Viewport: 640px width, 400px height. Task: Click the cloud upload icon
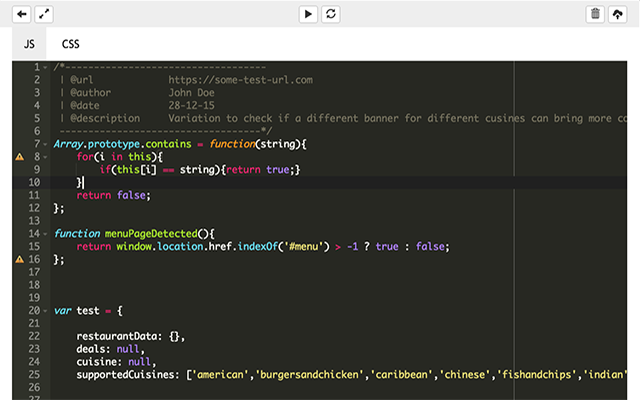point(620,14)
